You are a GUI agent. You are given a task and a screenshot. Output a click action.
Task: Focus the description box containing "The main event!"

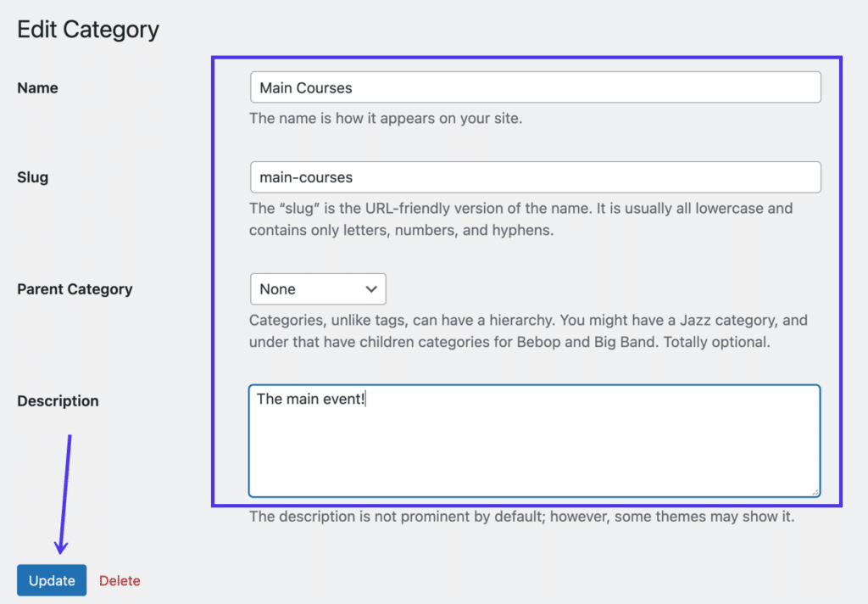point(535,441)
